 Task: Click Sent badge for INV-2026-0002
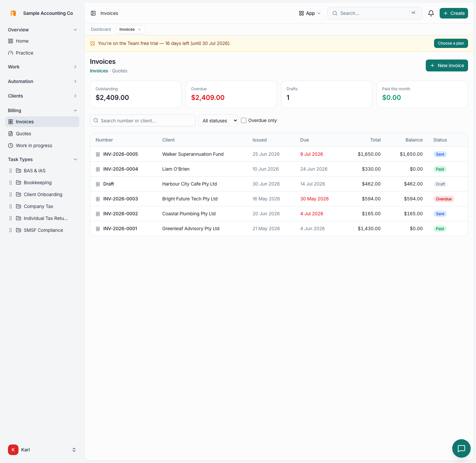click(440, 214)
